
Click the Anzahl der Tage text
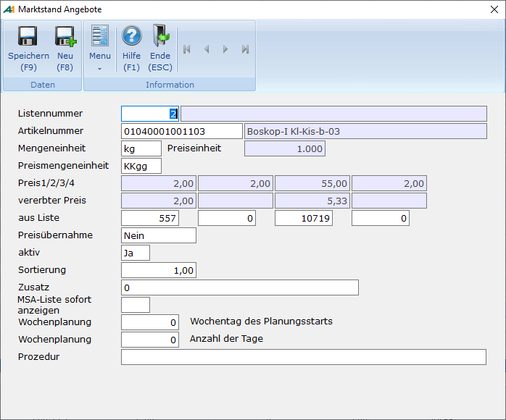(226, 339)
